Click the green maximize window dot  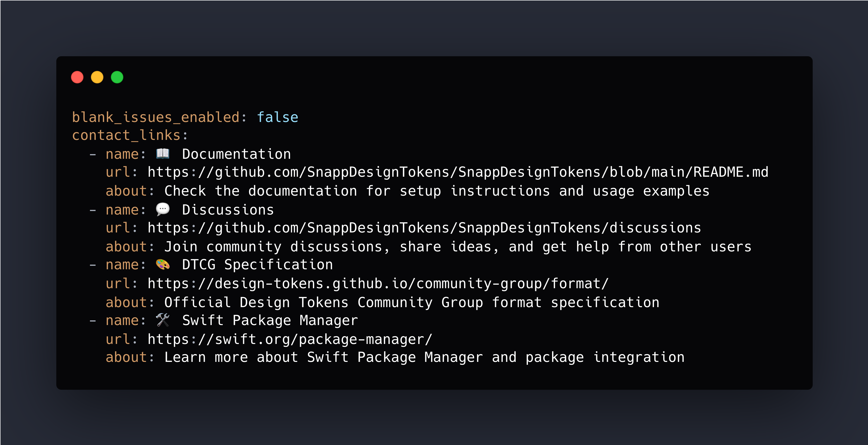click(x=117, y=77)
